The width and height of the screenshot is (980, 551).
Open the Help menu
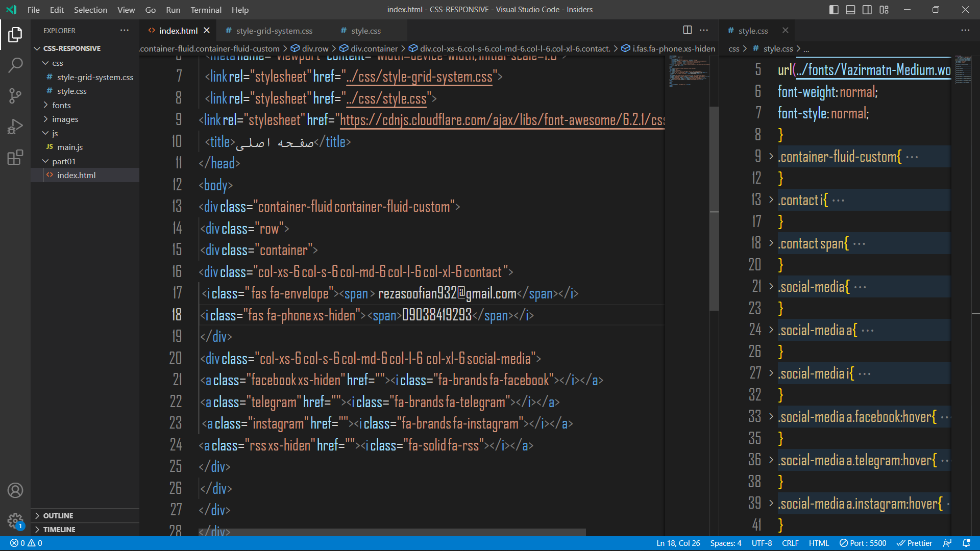[240, 10]
